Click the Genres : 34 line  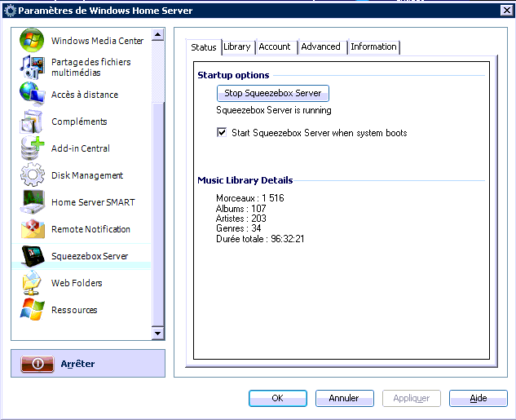click(239, 228)
